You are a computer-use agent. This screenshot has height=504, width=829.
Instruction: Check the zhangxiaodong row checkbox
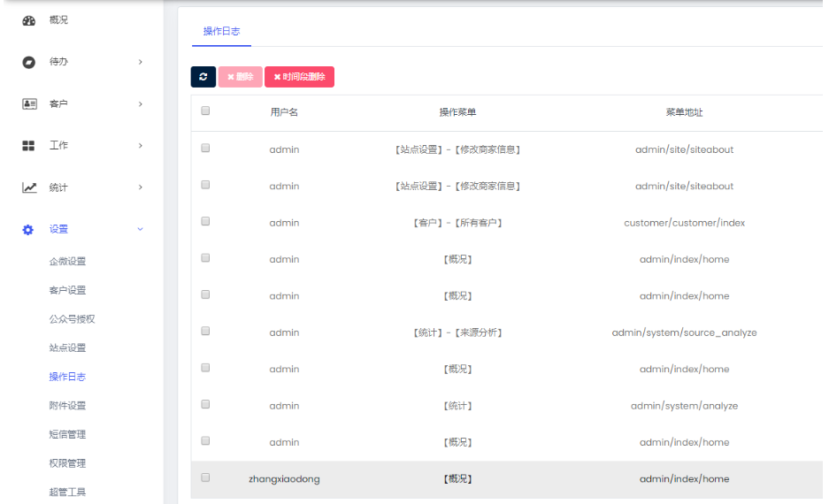point(205,477)
